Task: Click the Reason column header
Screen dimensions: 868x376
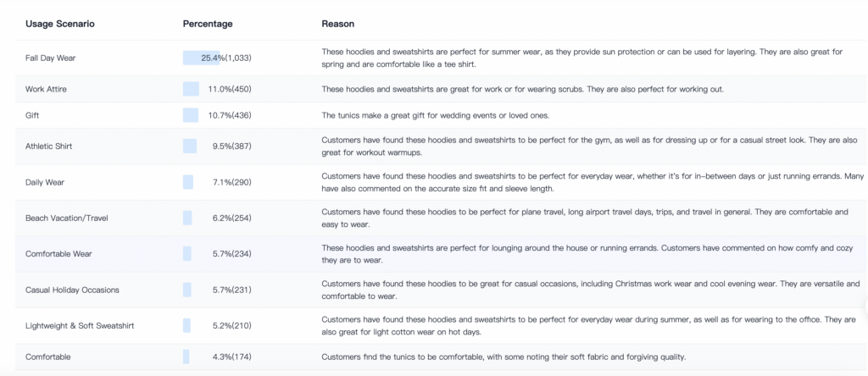Action: [337, 25]
